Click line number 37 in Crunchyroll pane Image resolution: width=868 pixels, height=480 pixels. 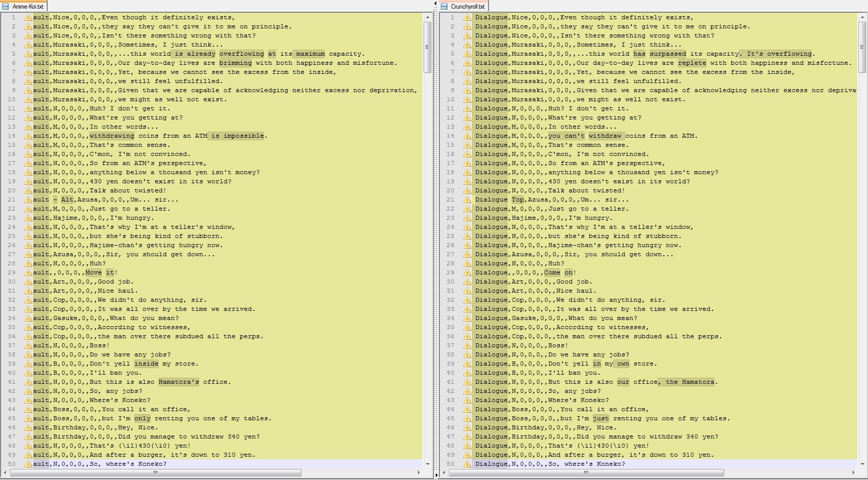[450, 345]
